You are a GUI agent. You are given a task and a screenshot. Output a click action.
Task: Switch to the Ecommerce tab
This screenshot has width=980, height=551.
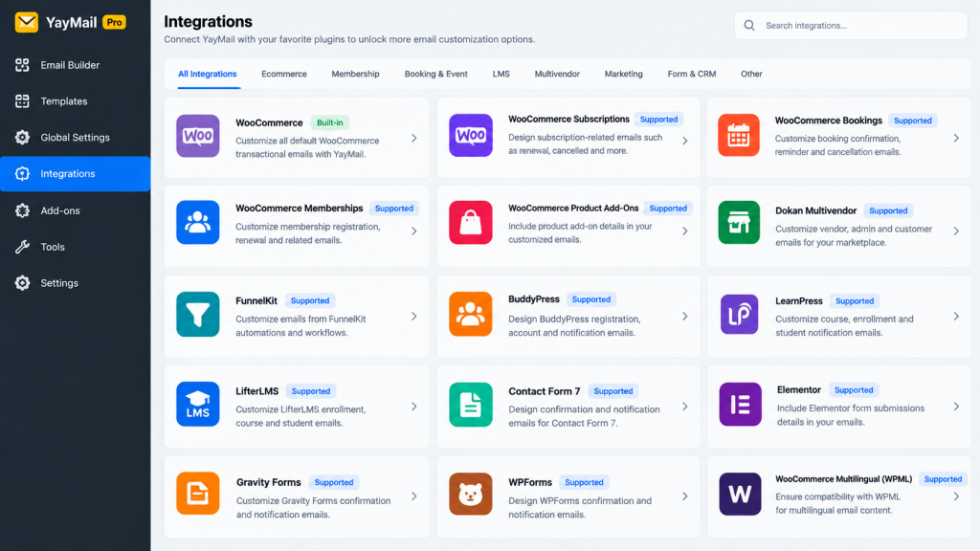coord(283,74)
